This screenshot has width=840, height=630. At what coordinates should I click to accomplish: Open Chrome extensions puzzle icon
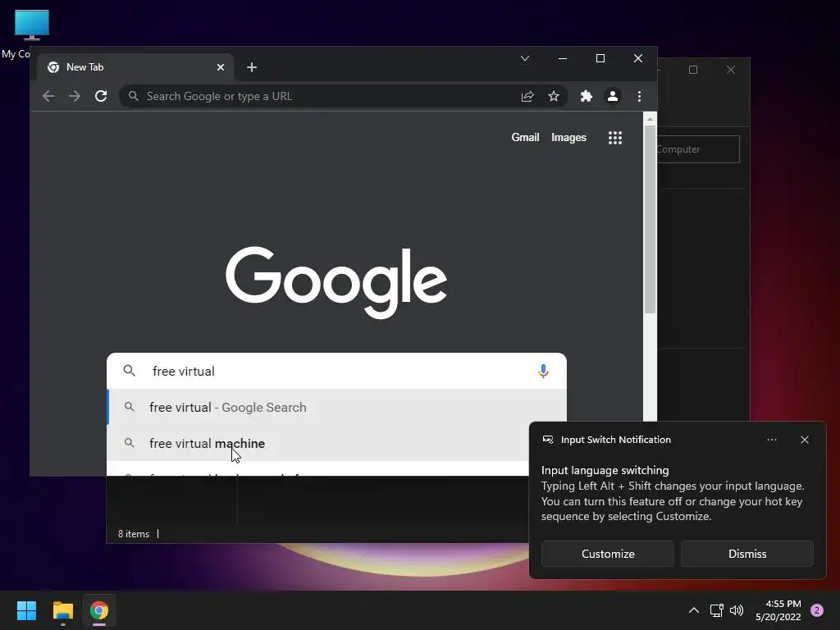(x=586, y=96)
